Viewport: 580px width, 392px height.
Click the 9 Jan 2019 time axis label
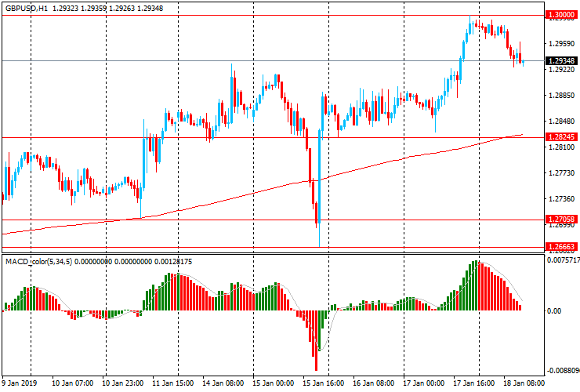20,383
